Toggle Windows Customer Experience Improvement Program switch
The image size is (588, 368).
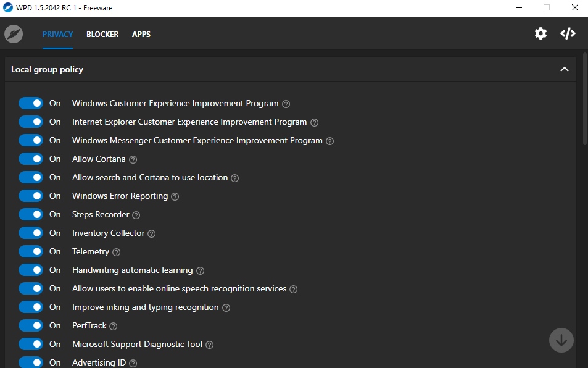31,103
